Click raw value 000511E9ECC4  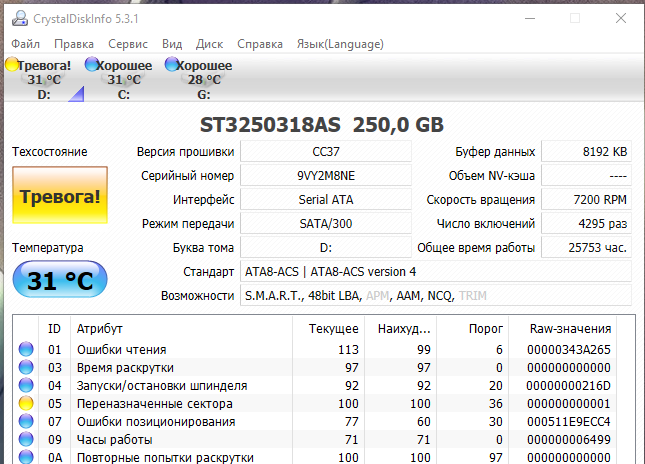pos(568,421)
